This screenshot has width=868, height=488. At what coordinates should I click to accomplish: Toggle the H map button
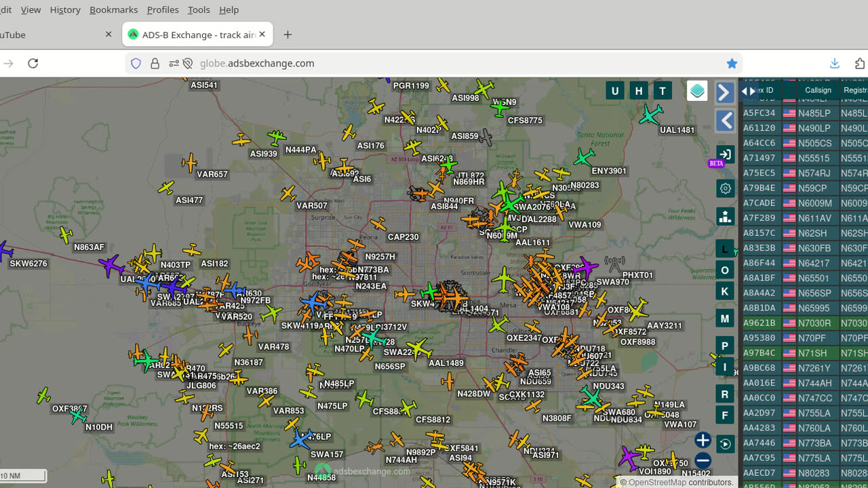point(638,91)
